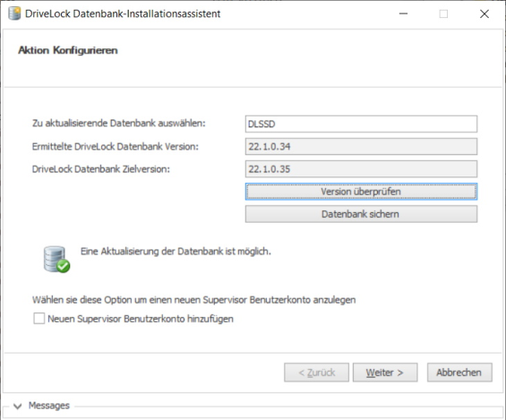Screen dimensions: 506x420
Task: Click the database icon with green checkmark
Action: coord(56,259)
